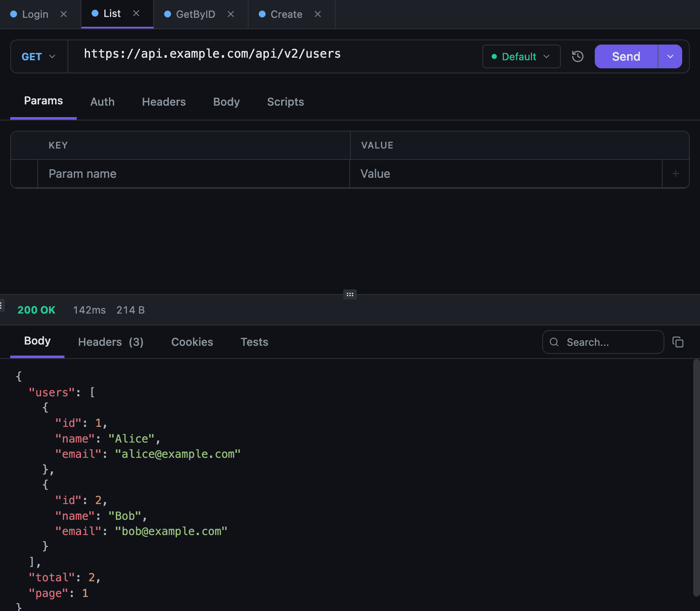Image resolution: width=700 pixels, height=611 pixels.
Task: Close the Create tab
Action: tap(318, 14)
